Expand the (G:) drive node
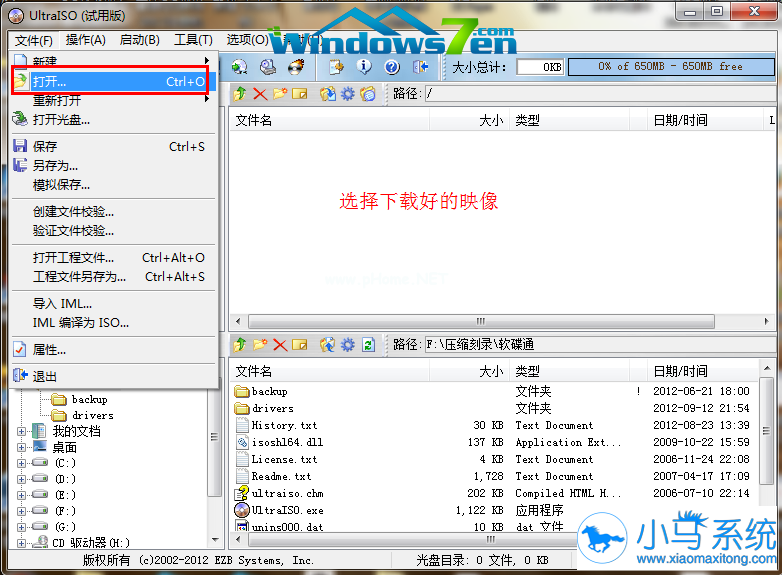This screenshot has width=782, height=575. coord(21,527)
